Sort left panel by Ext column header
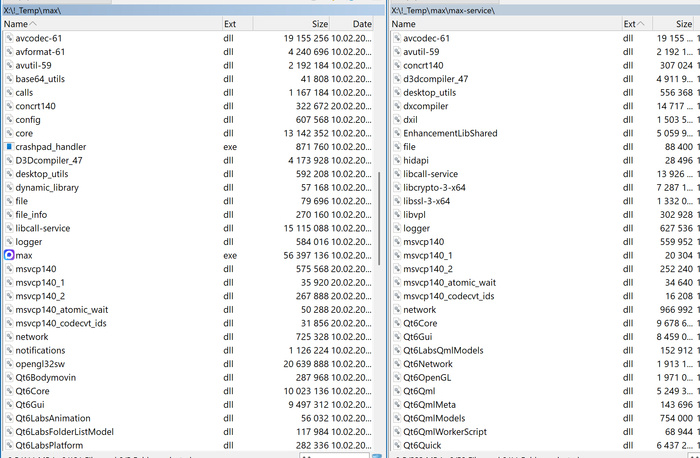 point(238,24)
